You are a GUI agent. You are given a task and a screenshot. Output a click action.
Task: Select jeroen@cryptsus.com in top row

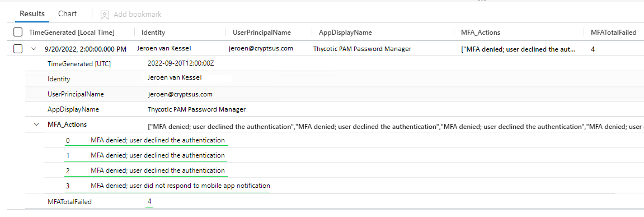261,49
